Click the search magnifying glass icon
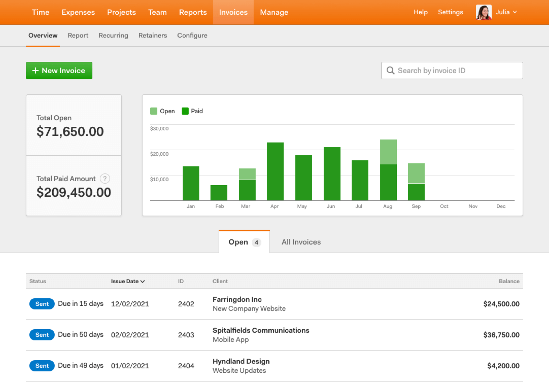Screen dimensions: 549x392 coord(391,71)
